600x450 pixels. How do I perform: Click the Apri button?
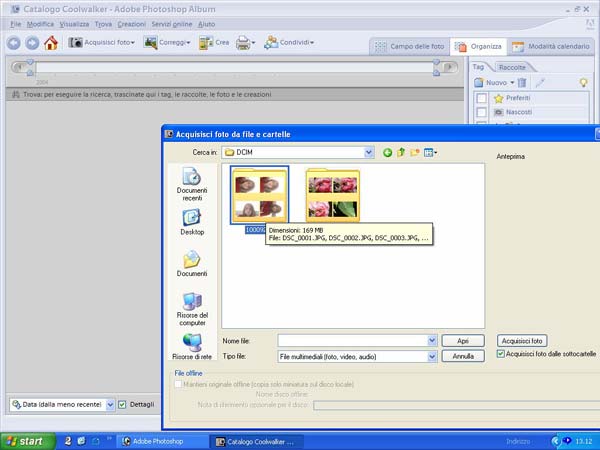click(463, 341)
